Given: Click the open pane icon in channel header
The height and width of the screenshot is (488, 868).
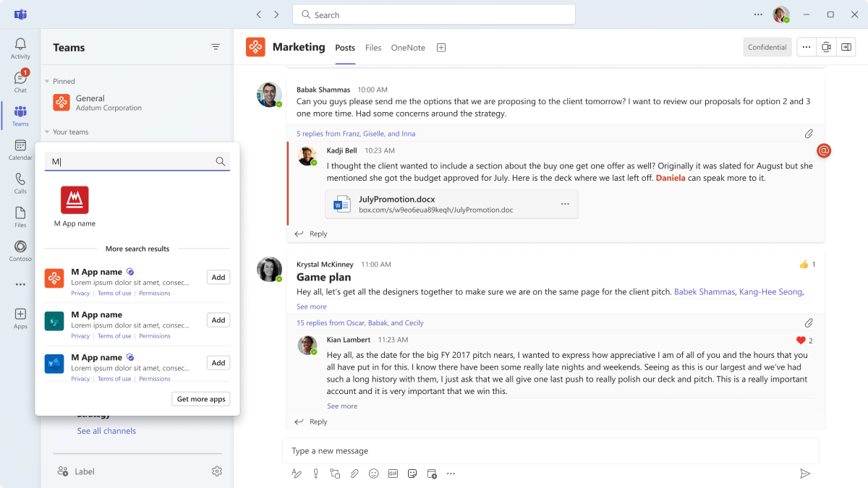Looking at the screenshot, I should click(x=846, y=47).
